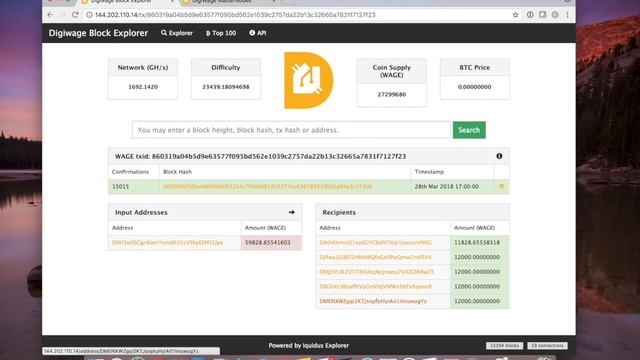Open the API nav item

pos(258,33)
